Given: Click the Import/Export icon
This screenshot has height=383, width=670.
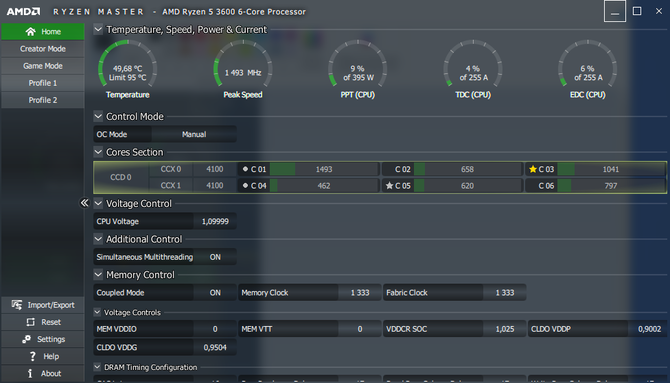Looking at the screenshot, I should click(x=17, y=305).
